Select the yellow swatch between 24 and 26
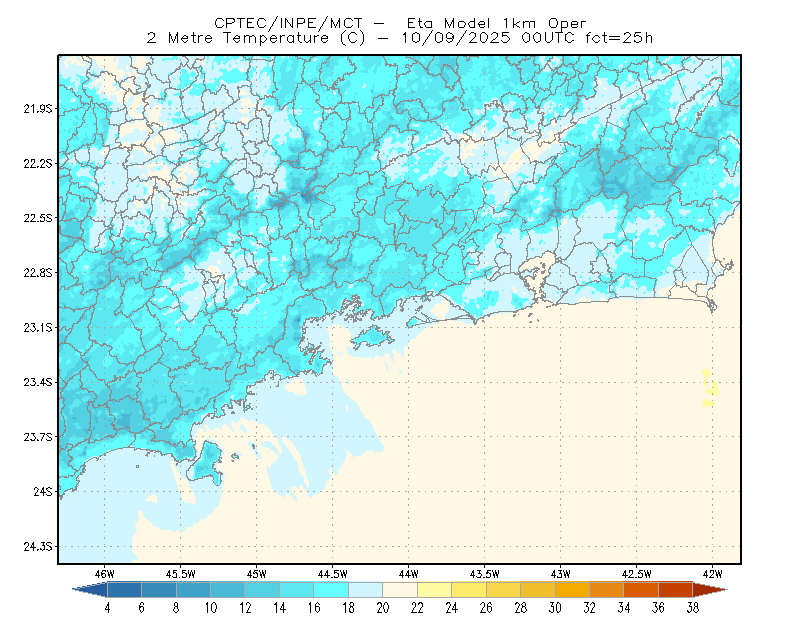Image resolution: width=800 pixels, height=618 pixels. coord(469,589)
